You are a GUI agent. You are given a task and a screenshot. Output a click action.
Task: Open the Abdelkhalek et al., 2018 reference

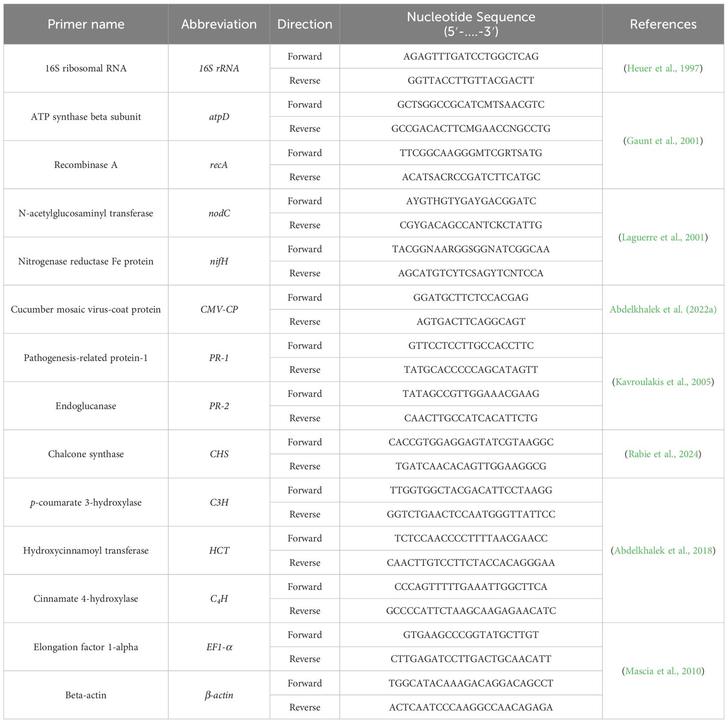click(663, 550)
